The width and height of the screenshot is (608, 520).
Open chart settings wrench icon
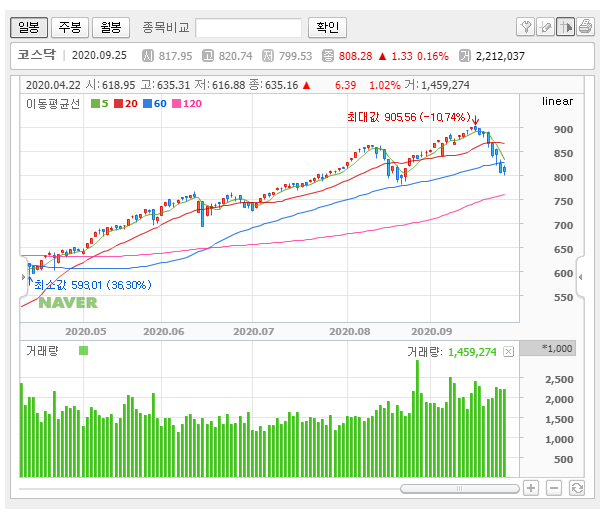pyautogui.click(x=526, y=27)
